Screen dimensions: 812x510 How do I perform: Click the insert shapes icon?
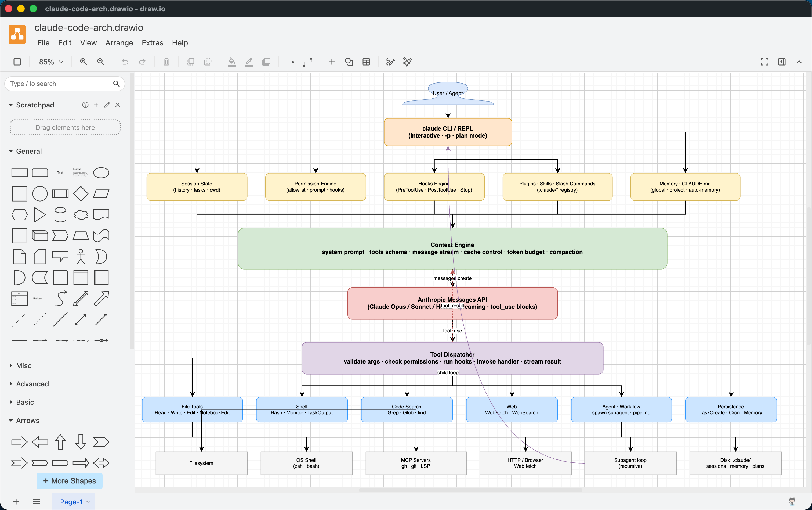[x=349, y=62]
